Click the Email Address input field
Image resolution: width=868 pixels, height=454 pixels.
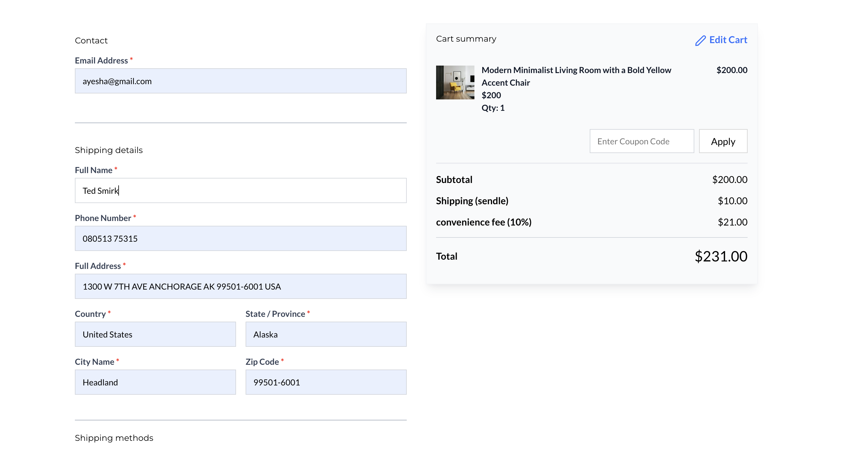(x=240, y=81)
